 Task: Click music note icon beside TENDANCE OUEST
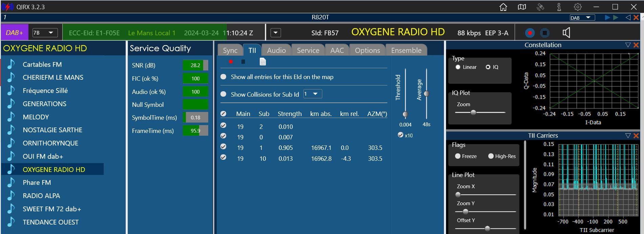[11, 222]
